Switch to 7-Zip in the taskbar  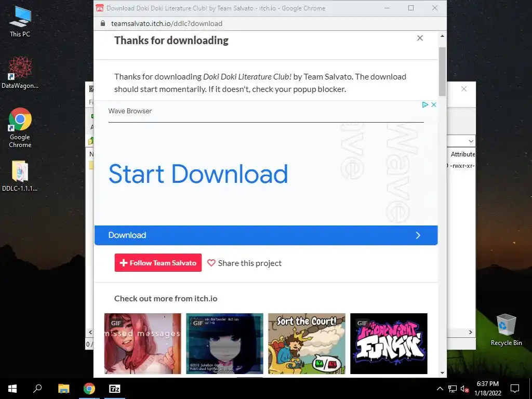[x=115, y=389]
